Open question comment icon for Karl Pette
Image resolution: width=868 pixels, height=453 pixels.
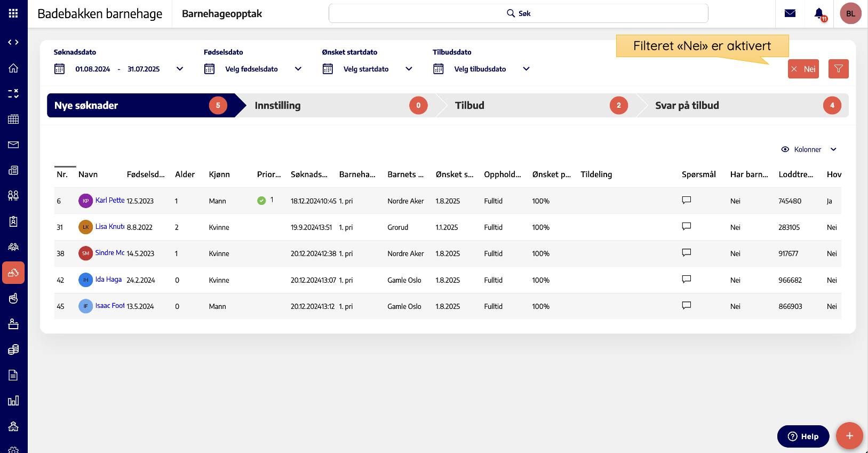tap(686, 200)
